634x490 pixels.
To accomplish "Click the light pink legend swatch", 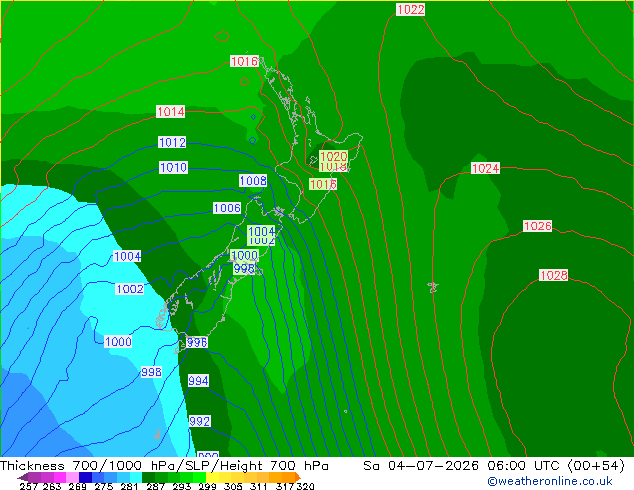I will pos(72,477).
